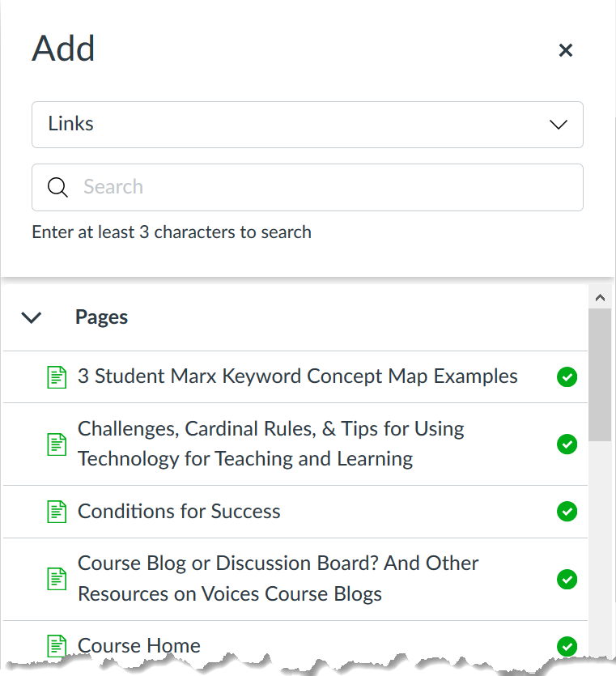Image resolution: width=616 pixels, height=676 pixels.
Task: Click page icon beside Conditions for Success
Action: [x=57, y=512]
